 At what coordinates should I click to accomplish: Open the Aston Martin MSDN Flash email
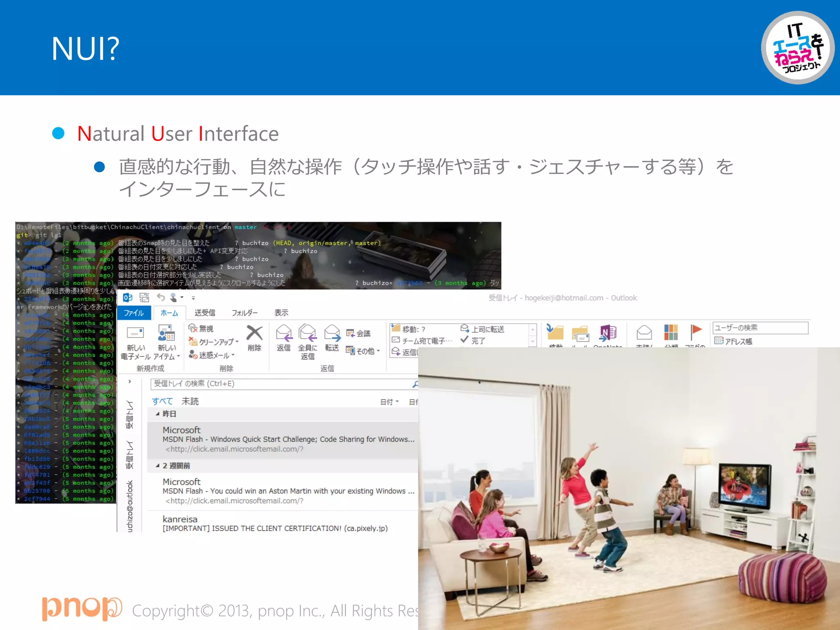tap(283, 491)
